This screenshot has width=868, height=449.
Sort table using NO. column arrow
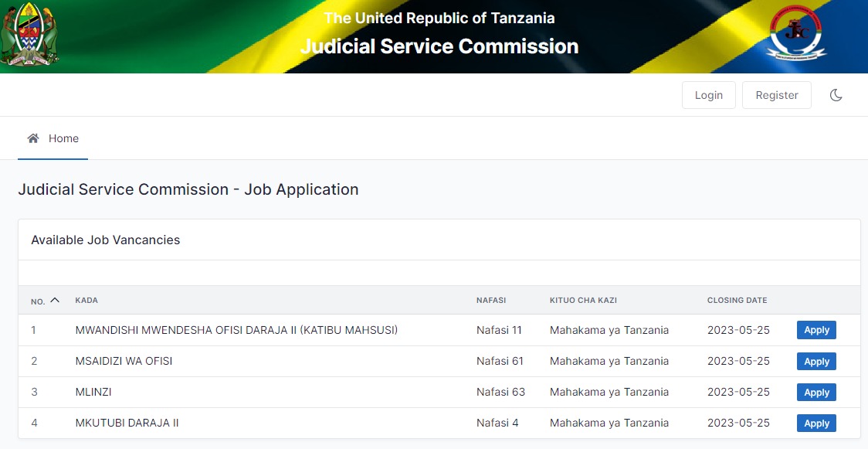(54, 300)
